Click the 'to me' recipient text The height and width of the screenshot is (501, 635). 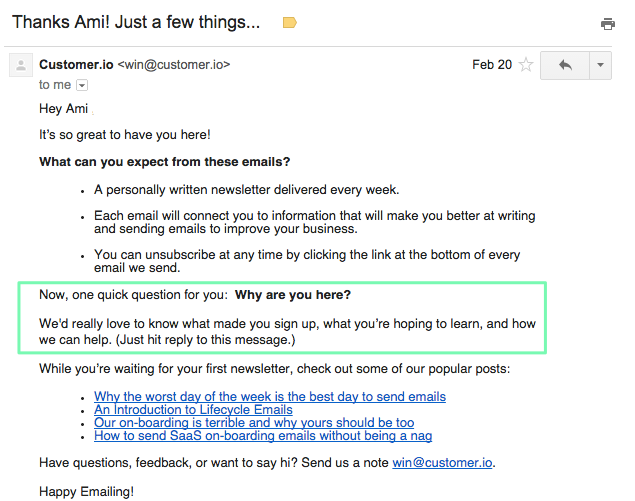(55, 85)
